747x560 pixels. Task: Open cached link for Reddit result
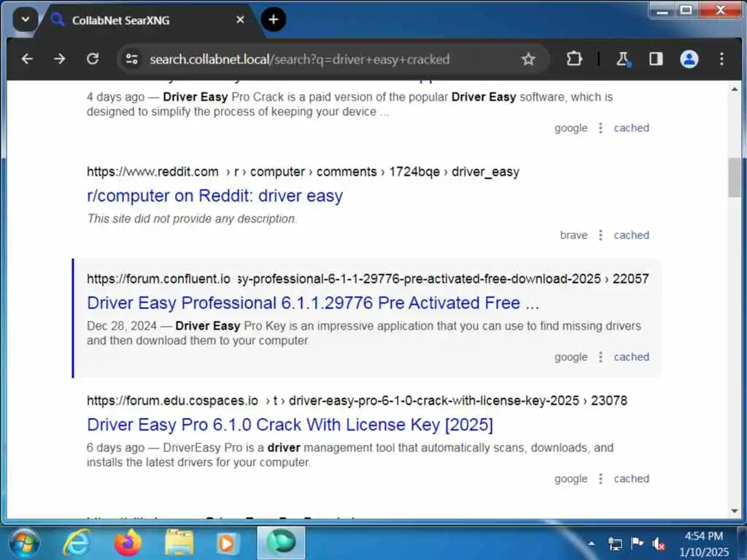631,235
